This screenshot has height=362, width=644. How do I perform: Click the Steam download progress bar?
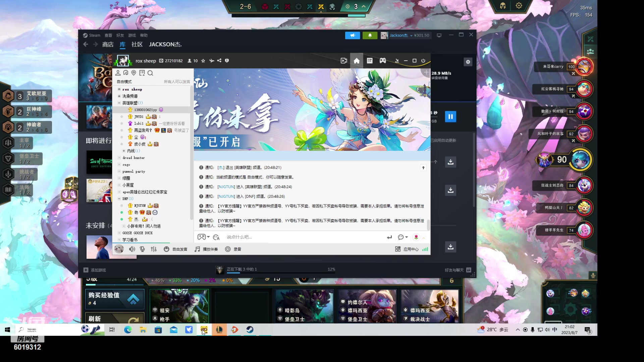[281, 273]
